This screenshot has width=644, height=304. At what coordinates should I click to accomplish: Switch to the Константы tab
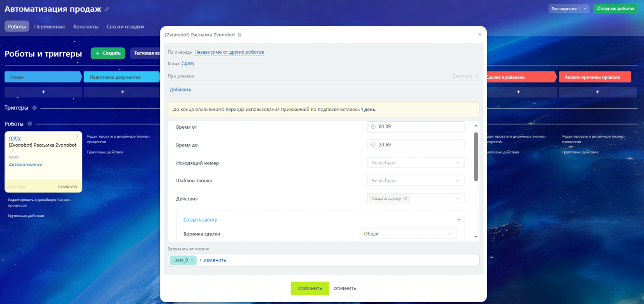coord(86,26)
